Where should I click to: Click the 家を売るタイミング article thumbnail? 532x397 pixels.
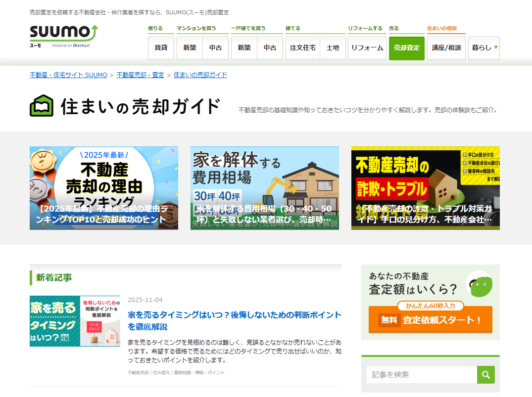pyautogui.click(x=75, y=321)
